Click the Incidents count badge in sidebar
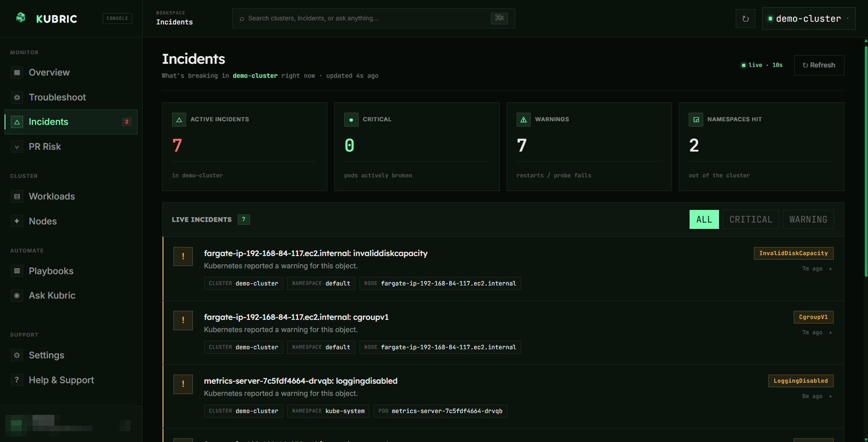The image size is (868, 442). pyautogui.click(x=127, y=122)
